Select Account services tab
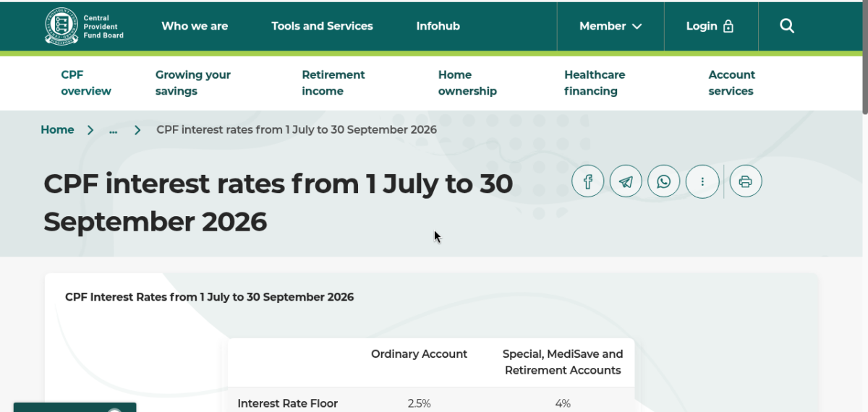 tap(731, 83)
